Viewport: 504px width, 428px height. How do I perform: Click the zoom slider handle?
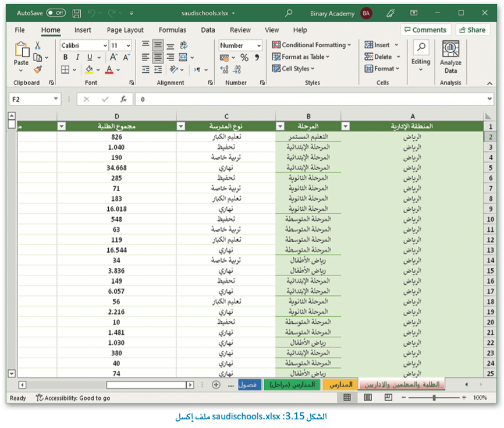click(x=434, y=398)
